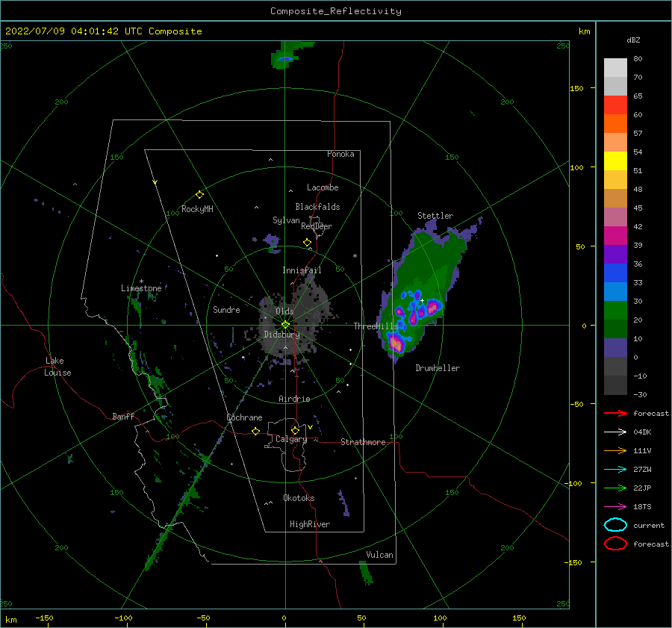Click the yellow diamond marker inside Calgary
Image resolution: width=672 pixels, height=628 pixels.
(x=295, y=430)
